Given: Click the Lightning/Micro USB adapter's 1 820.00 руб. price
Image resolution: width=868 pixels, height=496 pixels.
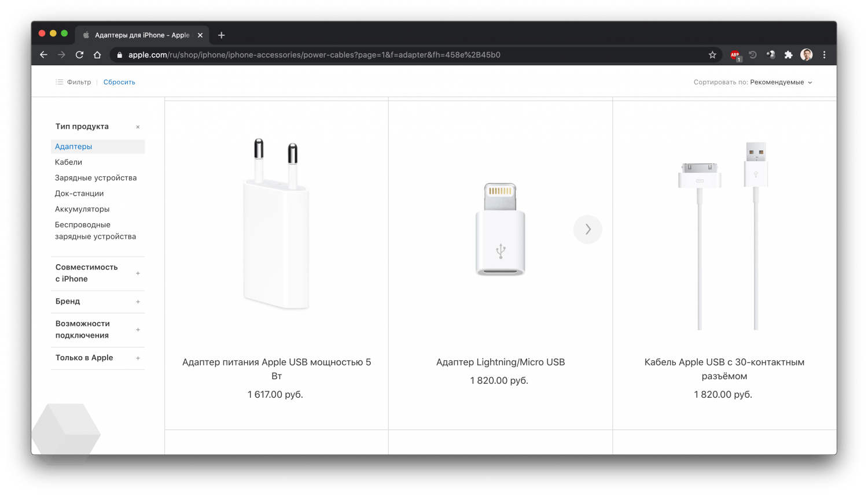Looking at the screenshot, I should tap(499, 381).
